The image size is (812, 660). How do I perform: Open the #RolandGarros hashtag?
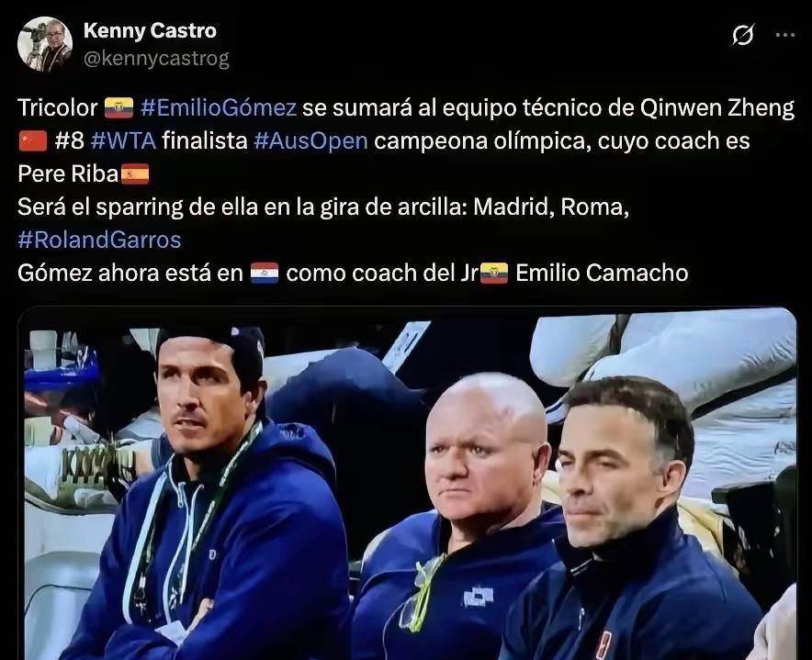pos(99,240)
